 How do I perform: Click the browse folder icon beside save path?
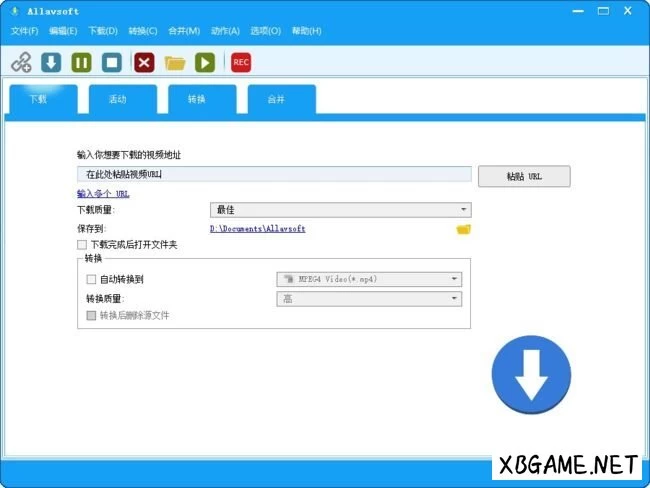point(463,229)
